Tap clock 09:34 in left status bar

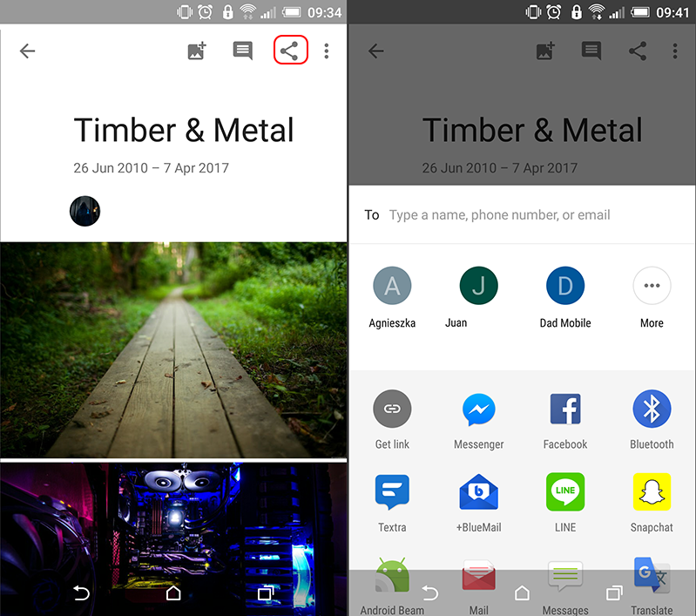click(x=324, y=12)
